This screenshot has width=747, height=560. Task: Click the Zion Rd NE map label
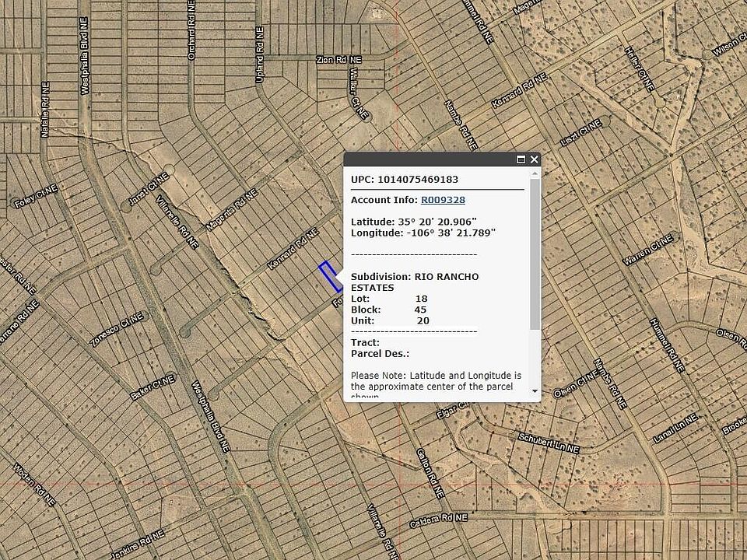tap(339, 60)
